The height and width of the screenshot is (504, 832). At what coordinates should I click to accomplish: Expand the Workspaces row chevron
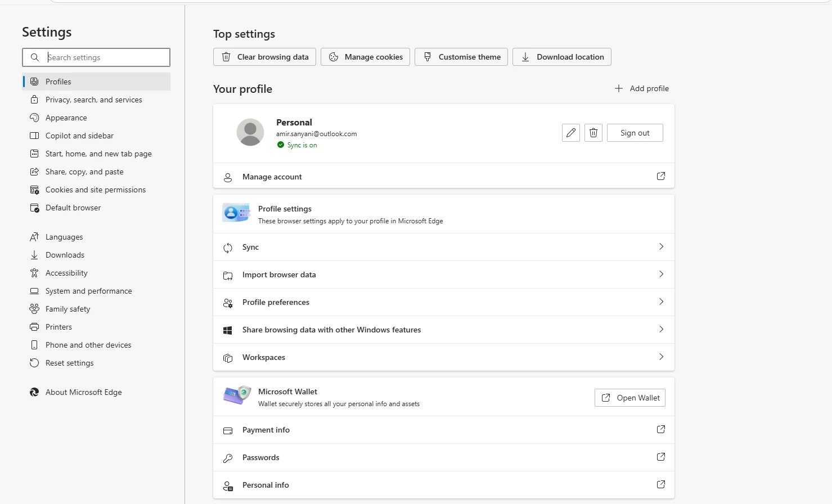coord(661,357)
